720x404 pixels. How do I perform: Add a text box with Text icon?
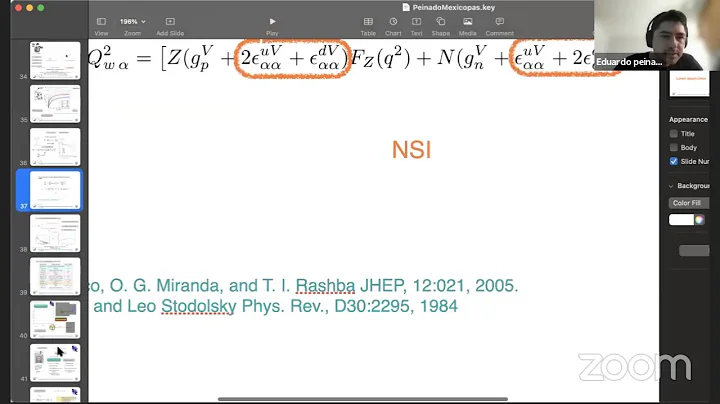[x=416, y=22]
